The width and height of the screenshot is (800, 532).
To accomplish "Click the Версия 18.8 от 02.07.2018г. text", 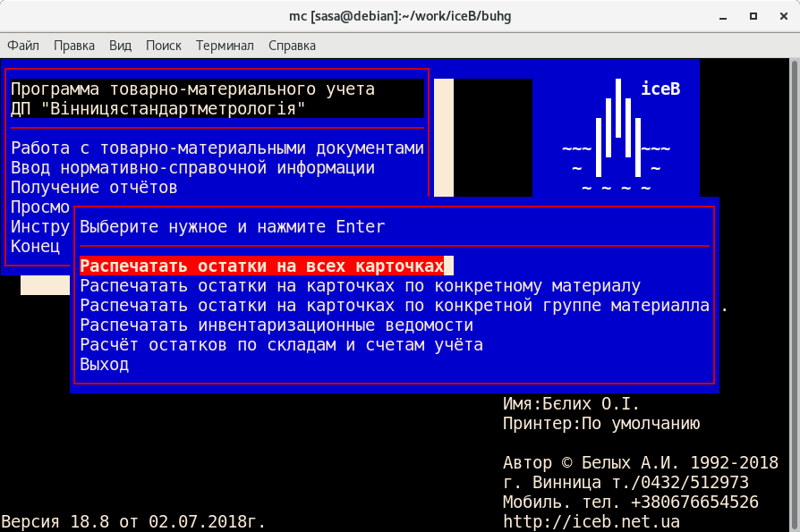I will [x=133, y=522].
